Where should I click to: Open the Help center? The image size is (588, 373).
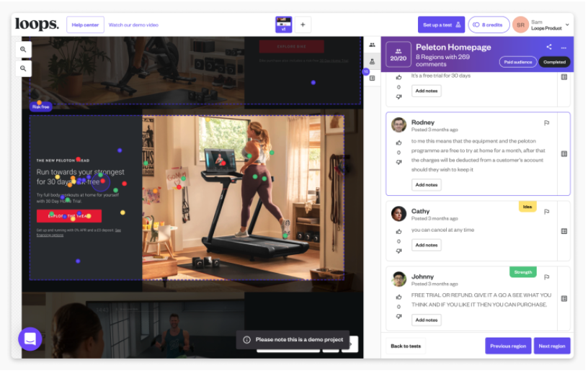point(85,24)
